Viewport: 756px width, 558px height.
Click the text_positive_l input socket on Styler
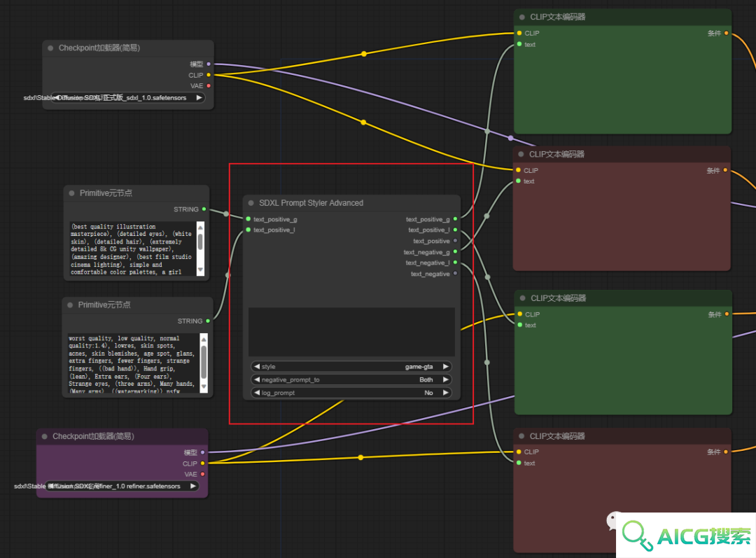pyautogui.click(x=248, y=230)
